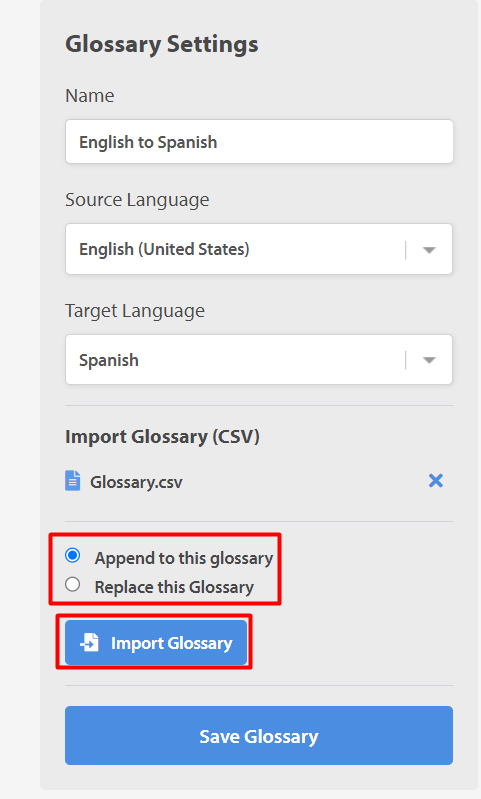Image resolution: width=481 pixels, height=799 pixels.
Task: Focus the Name field containing English to Spanish
Action: (x=259, y=142)
